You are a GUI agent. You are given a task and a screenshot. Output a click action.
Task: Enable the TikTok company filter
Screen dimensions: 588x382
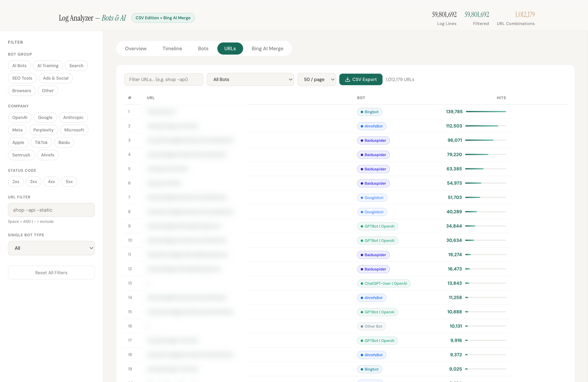[41, 142]
